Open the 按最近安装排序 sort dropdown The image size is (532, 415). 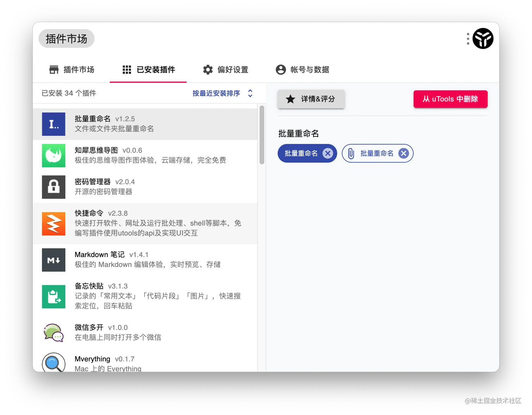coord(222,93)
